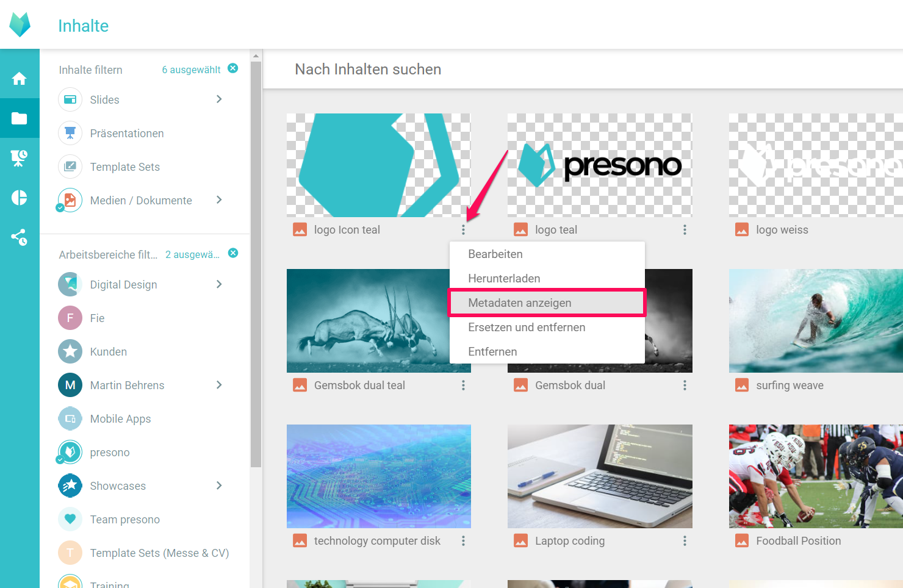The width and height of the screenshot is (903, 588).
Task: Go to the Home section in sidebar
Action: [x=20, y=79]
